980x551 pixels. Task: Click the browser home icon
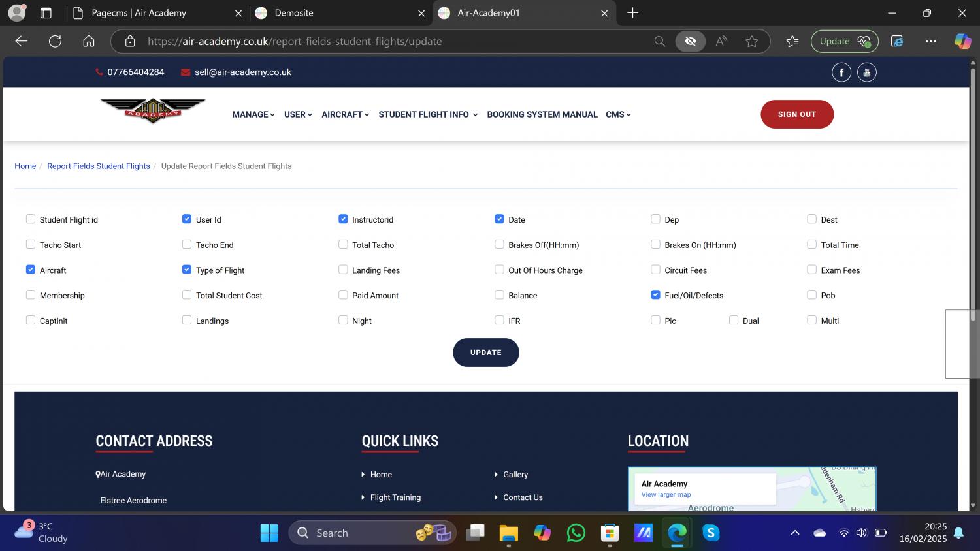89,41
